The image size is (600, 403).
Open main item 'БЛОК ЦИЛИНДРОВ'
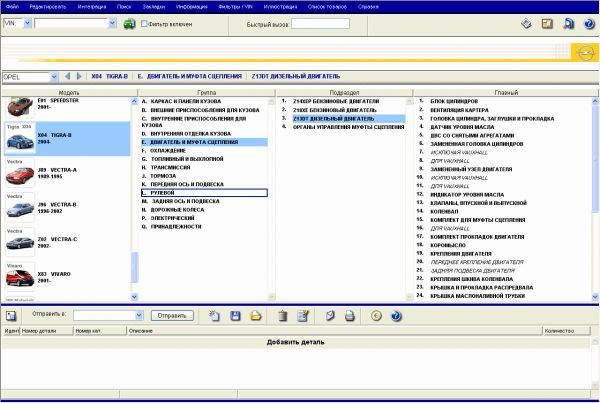[454, 101]
